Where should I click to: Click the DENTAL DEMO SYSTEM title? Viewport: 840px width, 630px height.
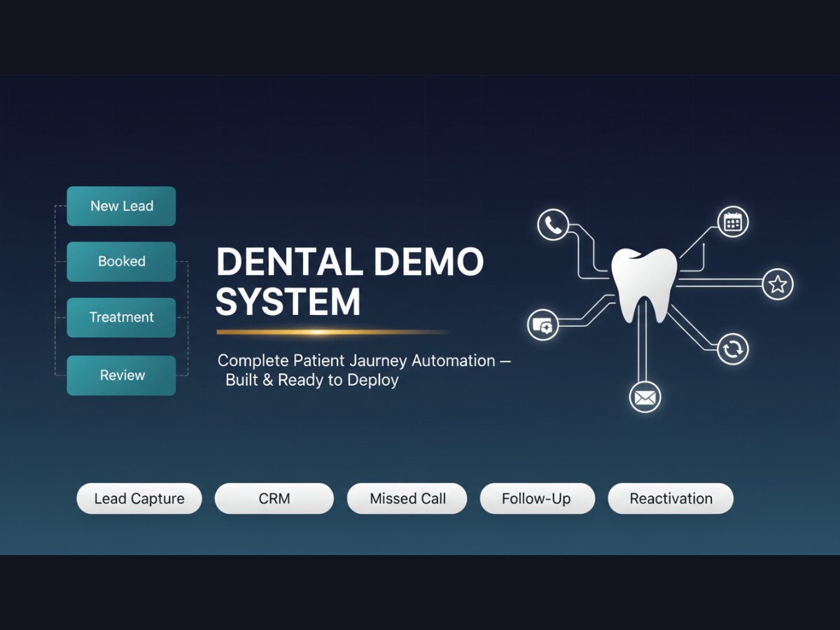350,282
